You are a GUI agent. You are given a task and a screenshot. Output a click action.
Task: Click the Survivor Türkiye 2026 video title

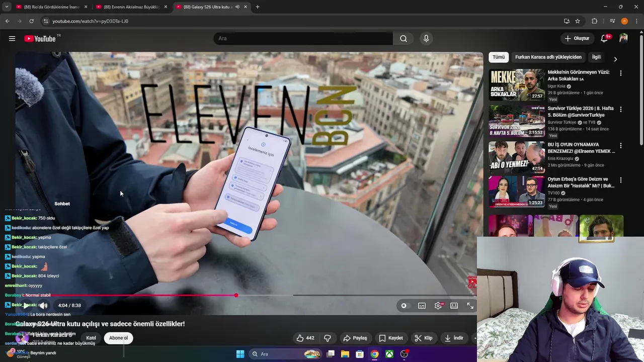pos(581,112)
